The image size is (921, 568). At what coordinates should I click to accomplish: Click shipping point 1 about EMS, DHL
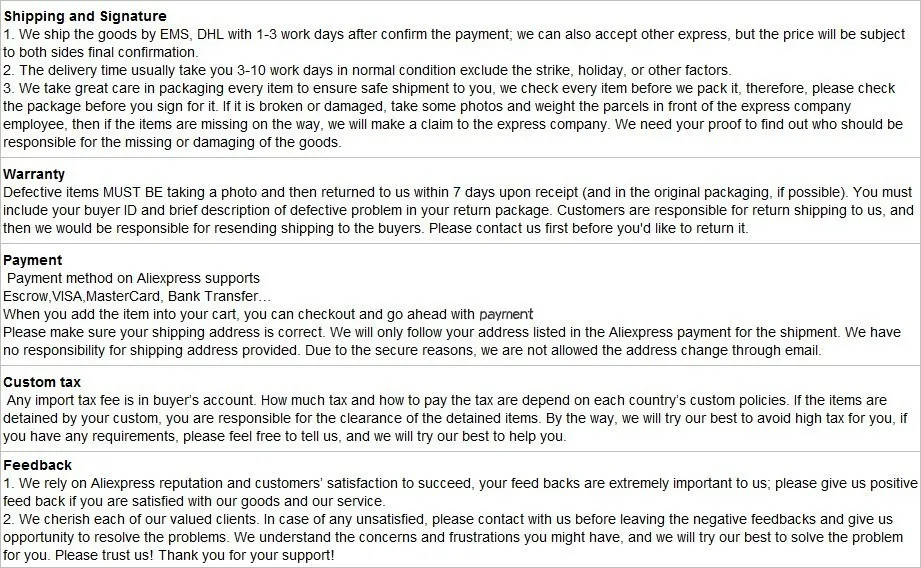(x=453, y=43)
